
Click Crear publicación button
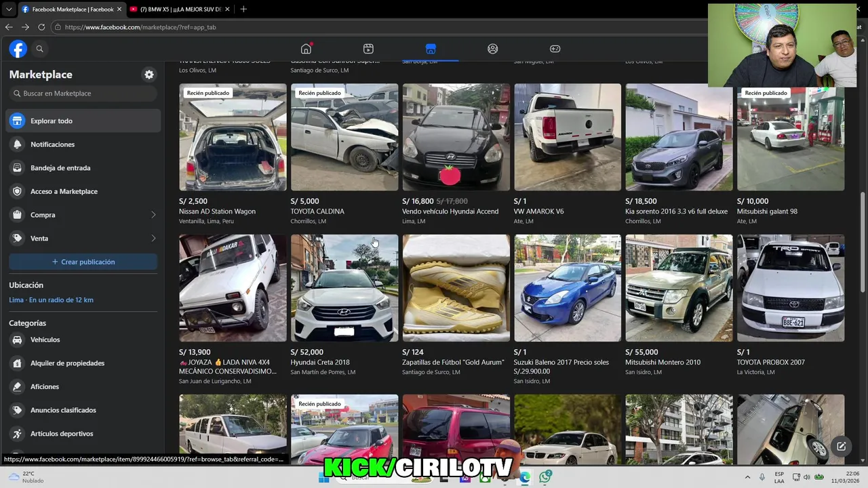[83, 262]
